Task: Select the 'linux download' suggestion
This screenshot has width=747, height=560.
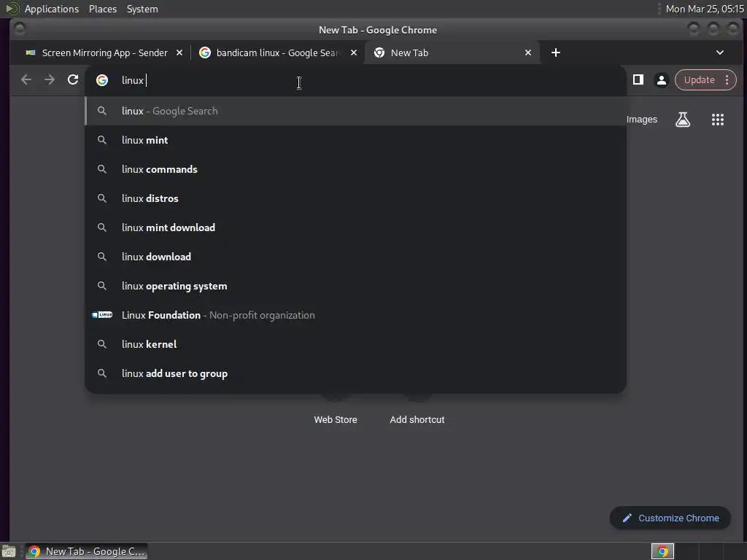Action: coord(355,257)
